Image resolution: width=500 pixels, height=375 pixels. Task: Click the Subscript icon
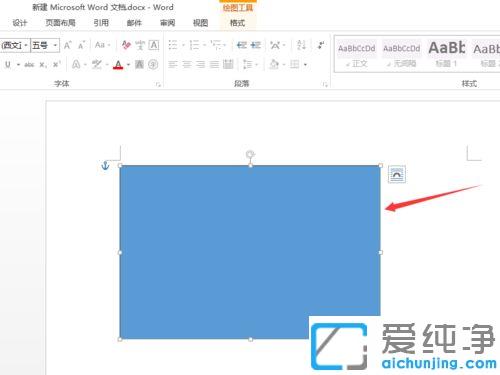coord(43,64)
